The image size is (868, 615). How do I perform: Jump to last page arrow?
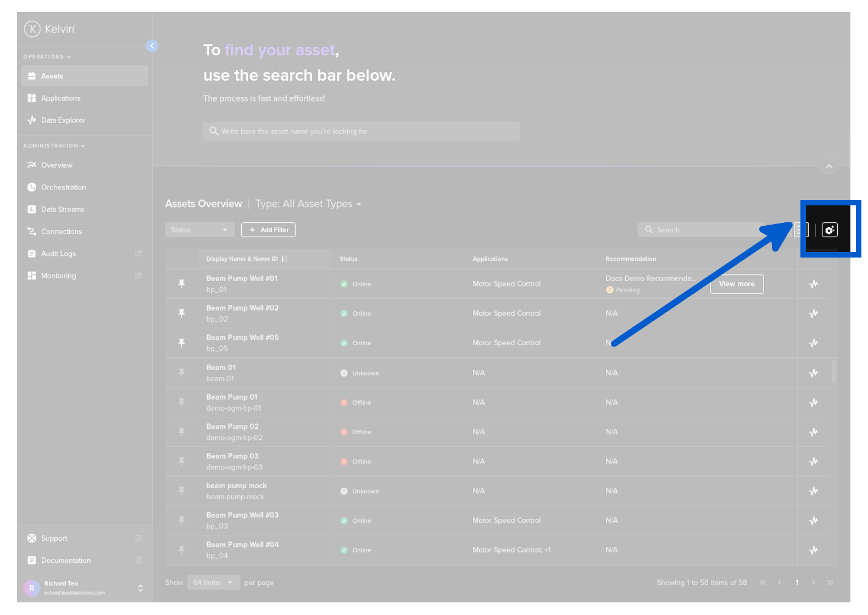(830, 583)
